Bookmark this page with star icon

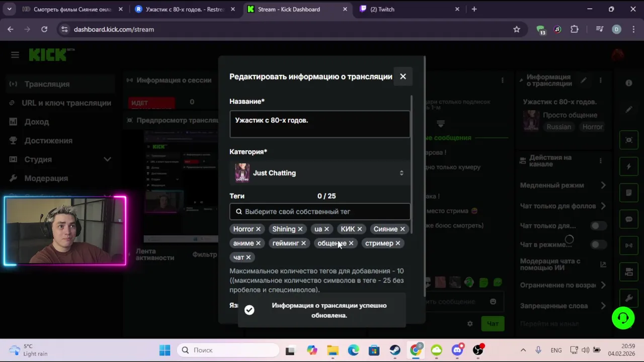[516, 29]
